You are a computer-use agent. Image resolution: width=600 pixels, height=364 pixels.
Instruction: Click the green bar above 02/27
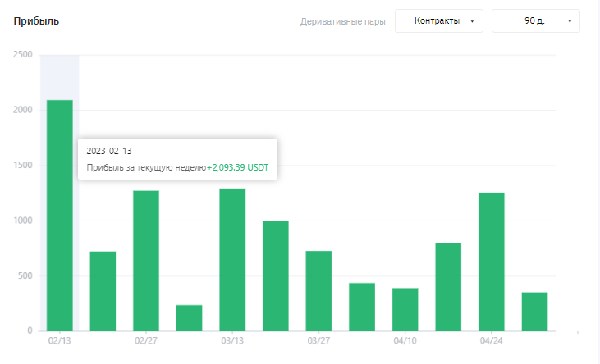[146, 261]
